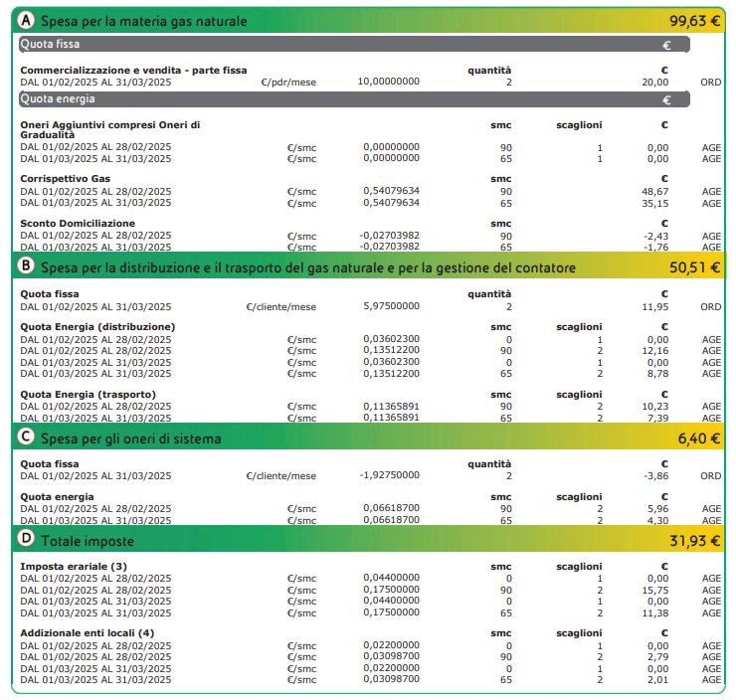Click 'Quota Energia (trasporto)' heading
This screenshot has height=700, width=736.
[x=88, y=395]
